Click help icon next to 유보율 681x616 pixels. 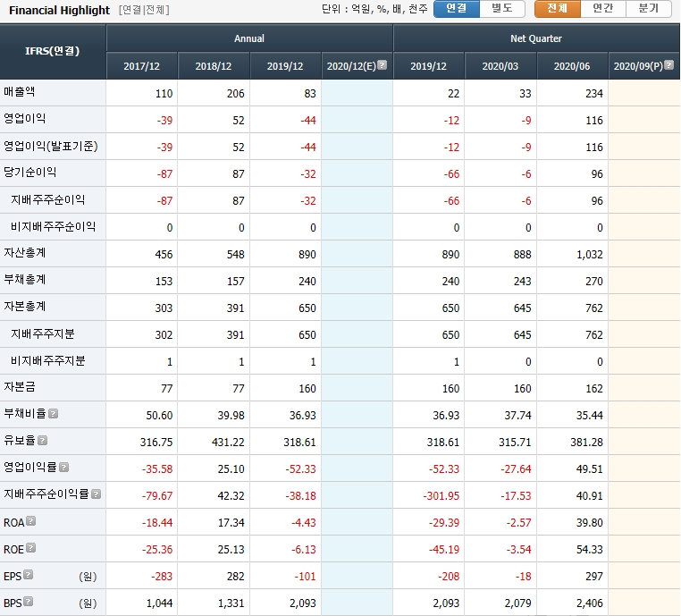pos(42,441)
